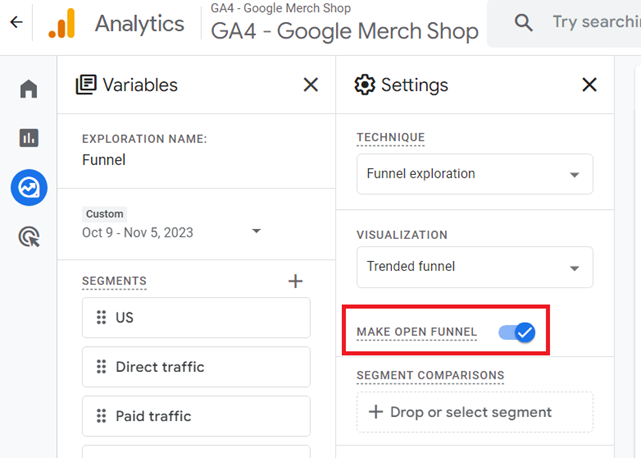Click the small GA4 - Google Merch Shop breadcrumb
The width and height of the screenshot is (641, 458).
[x=280, y=8]
